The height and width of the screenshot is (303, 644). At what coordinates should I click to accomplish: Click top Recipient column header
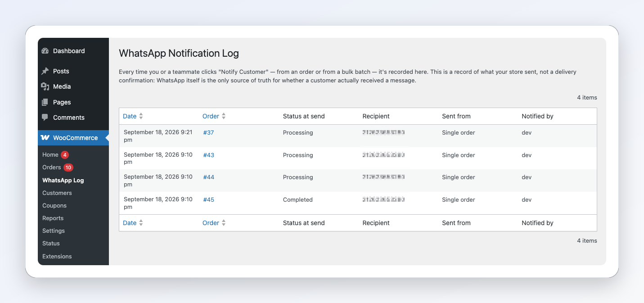(376, 116)
